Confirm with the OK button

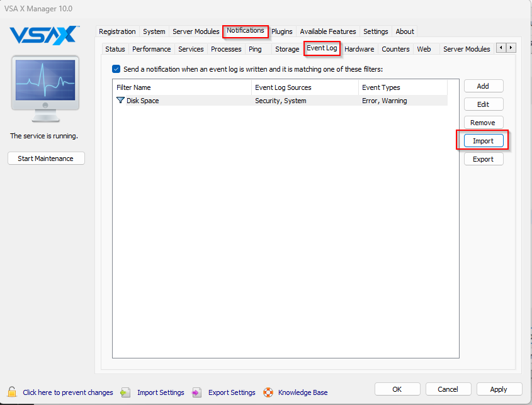397,389
